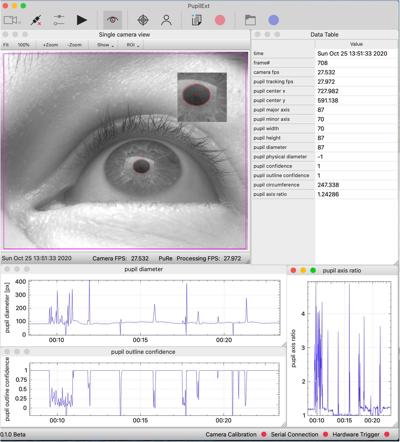Click the Value column header
400x442 pixels.
(356, 44)
